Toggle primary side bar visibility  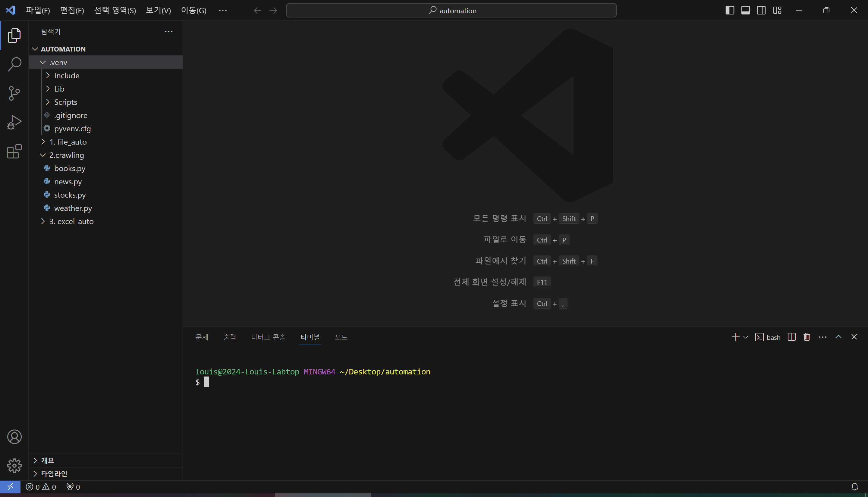click(730, 10)
